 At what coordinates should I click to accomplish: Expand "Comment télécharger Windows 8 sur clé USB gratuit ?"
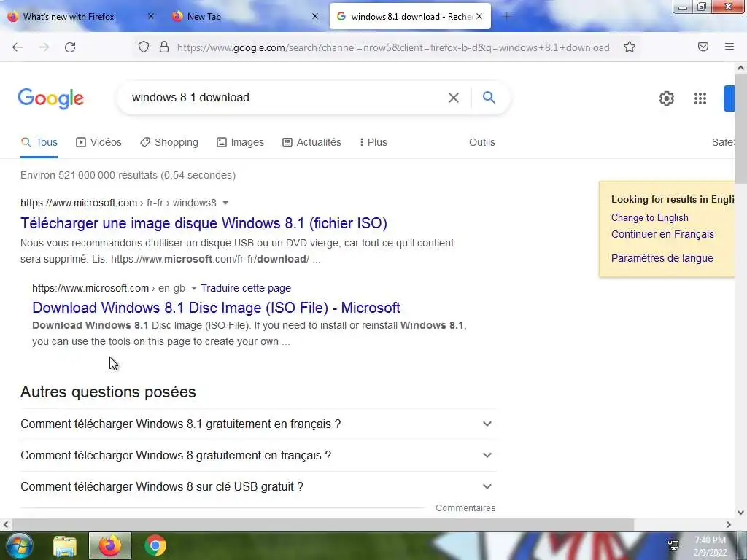coord(259,486)
